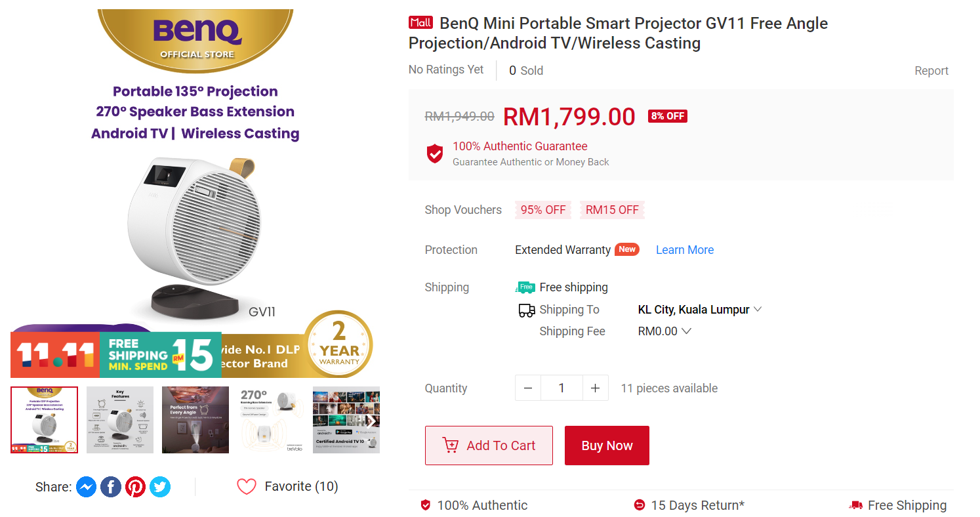Click the quantity input field
980x517 pixels.
561,388
